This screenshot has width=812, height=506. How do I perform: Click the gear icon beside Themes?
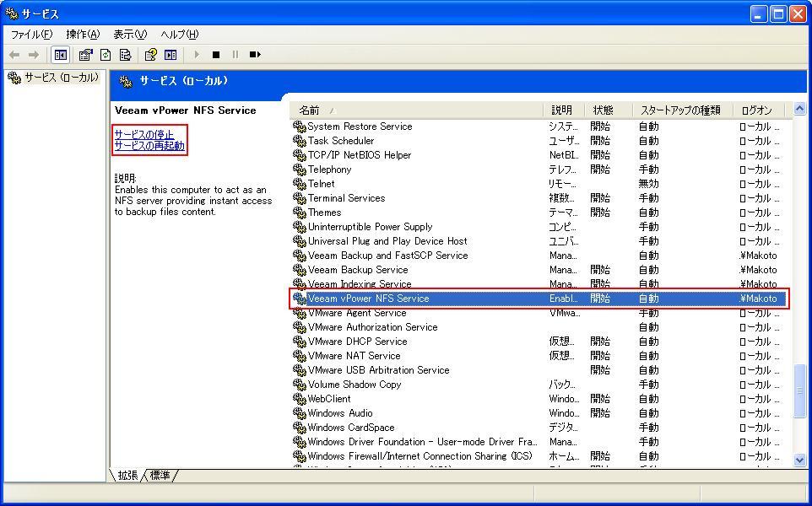click(x=300, y=213)
